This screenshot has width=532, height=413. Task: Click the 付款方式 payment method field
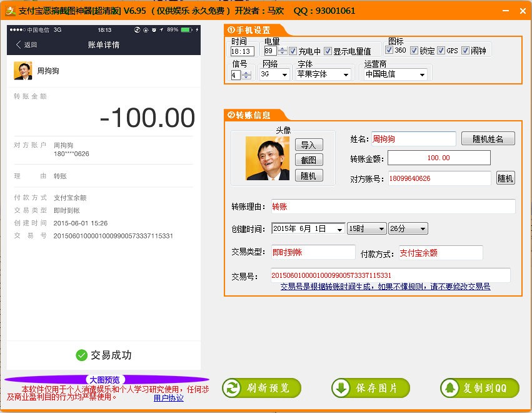click(441, 253)
